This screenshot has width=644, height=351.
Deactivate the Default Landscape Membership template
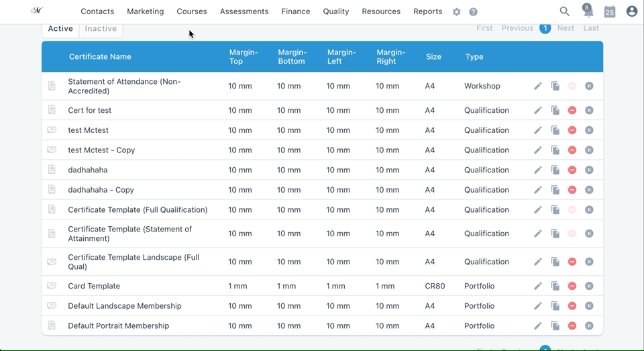[589, 306]
